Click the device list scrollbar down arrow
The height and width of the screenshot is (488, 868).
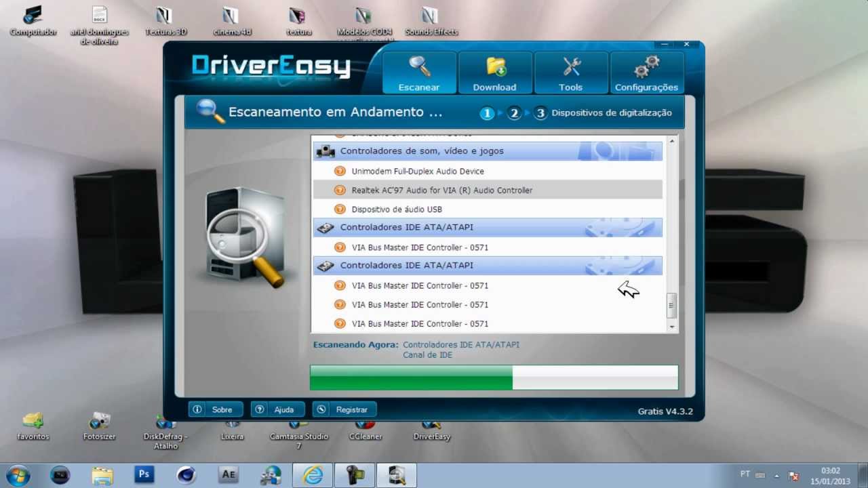tap(672, 327)
